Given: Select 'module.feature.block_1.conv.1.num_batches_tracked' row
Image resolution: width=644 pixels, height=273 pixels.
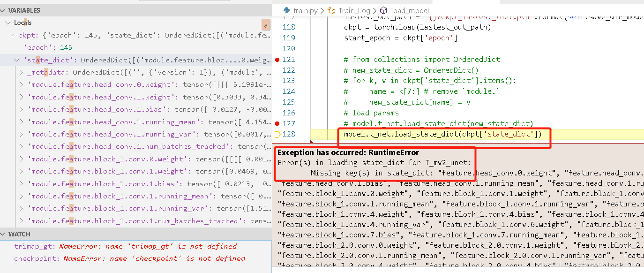Looking at the screenshot, I should 136,221.
